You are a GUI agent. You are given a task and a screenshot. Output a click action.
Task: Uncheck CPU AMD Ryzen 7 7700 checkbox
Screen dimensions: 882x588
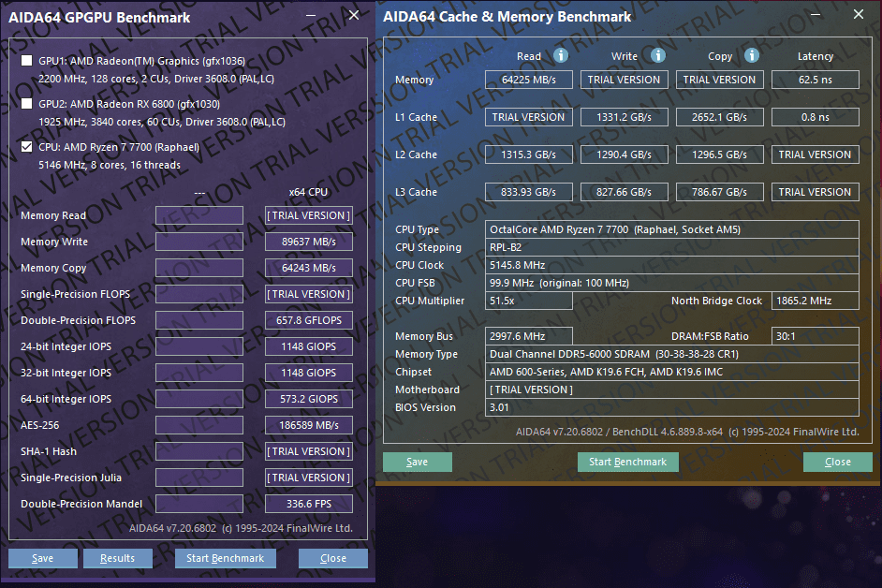click(x=26, y=147)
